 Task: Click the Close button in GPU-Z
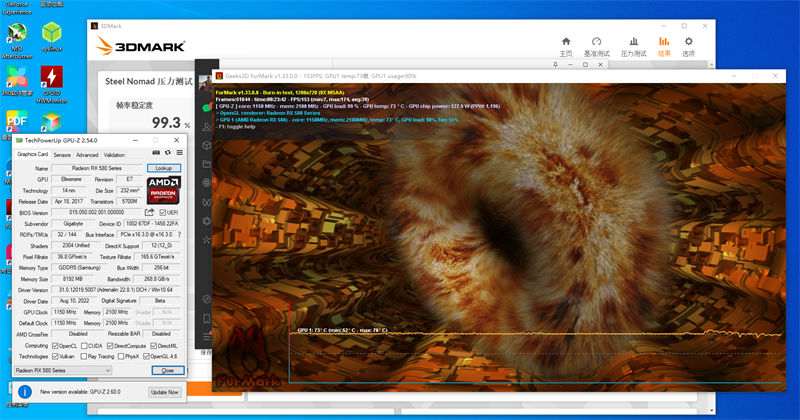(167, 370)
